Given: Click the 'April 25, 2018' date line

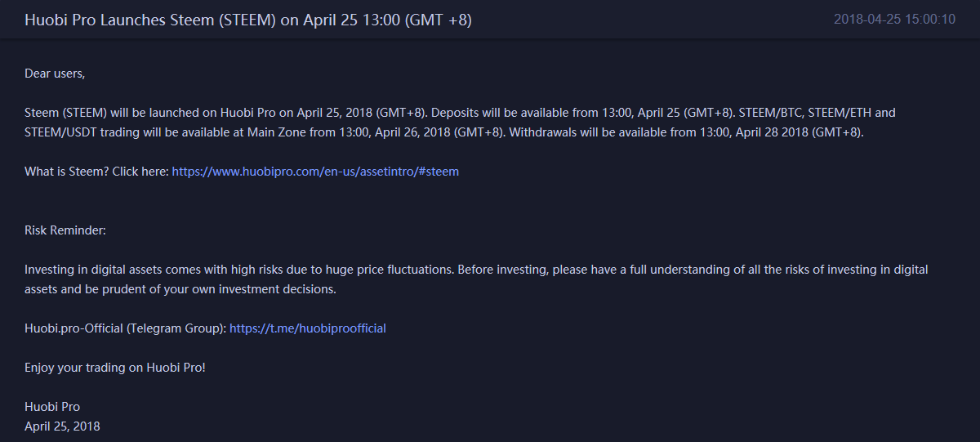Looking at the screenshot, I should (62, 426).
